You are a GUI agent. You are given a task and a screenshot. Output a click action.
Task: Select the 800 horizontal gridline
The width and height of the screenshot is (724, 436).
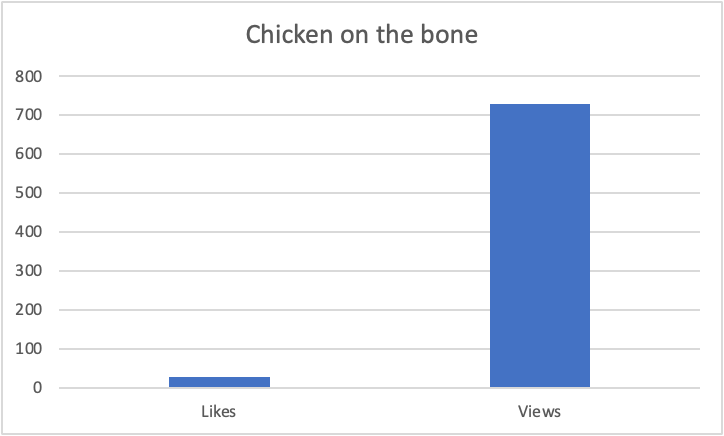click(380, 76)
